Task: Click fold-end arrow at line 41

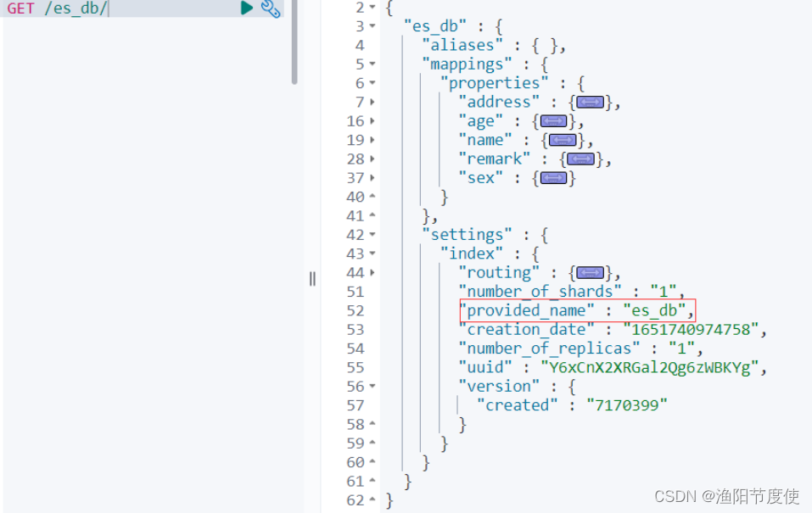Action: point(372,215)
